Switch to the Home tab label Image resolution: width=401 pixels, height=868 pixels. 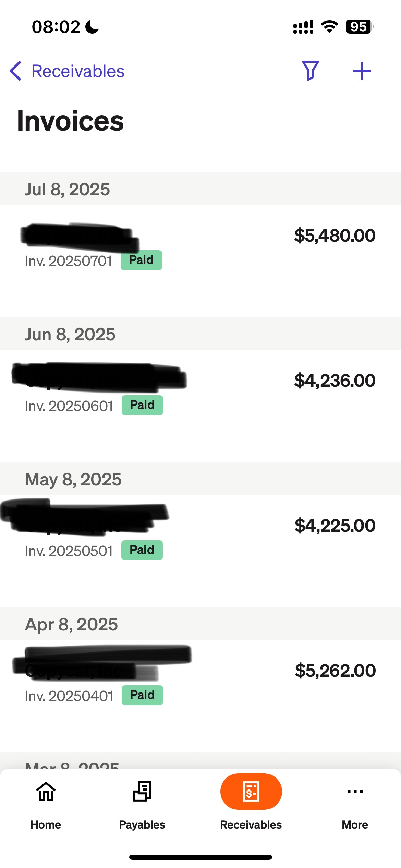pos(46,824)
